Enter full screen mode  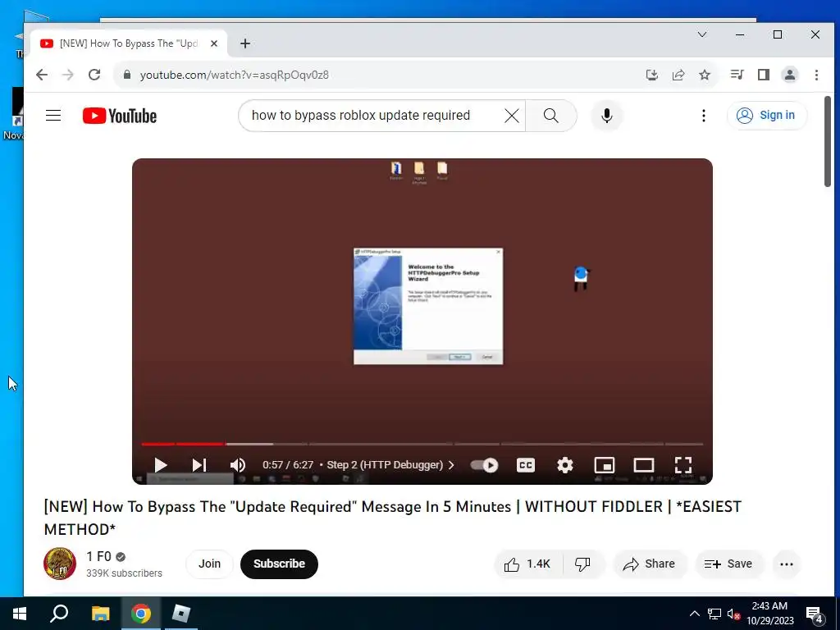683,464
